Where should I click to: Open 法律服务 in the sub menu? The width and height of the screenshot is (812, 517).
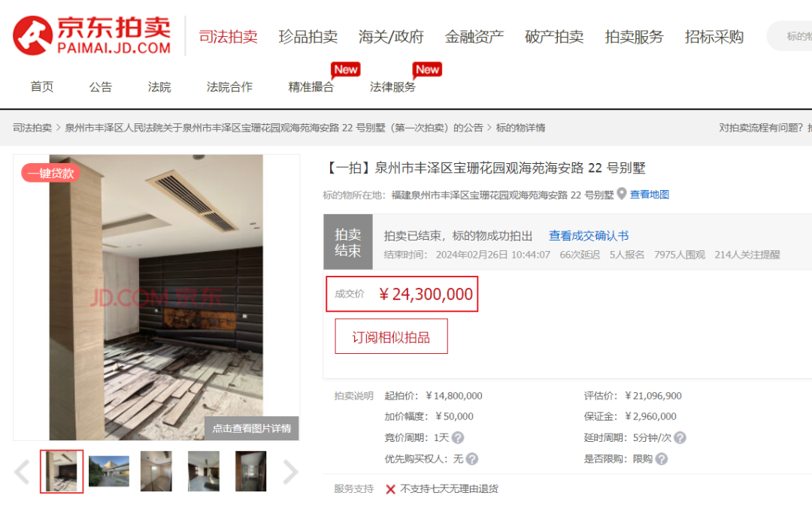(x=392, y=87)
